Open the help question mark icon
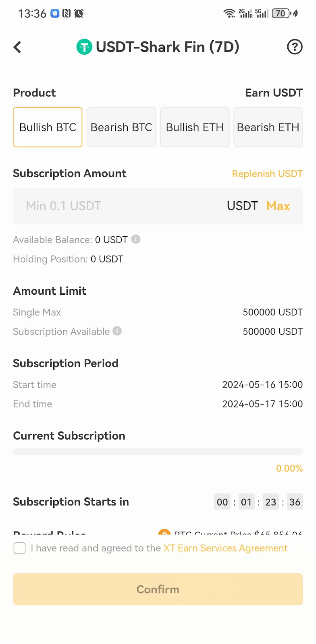Screen dimensions: 316x644 tap(295, 47)
